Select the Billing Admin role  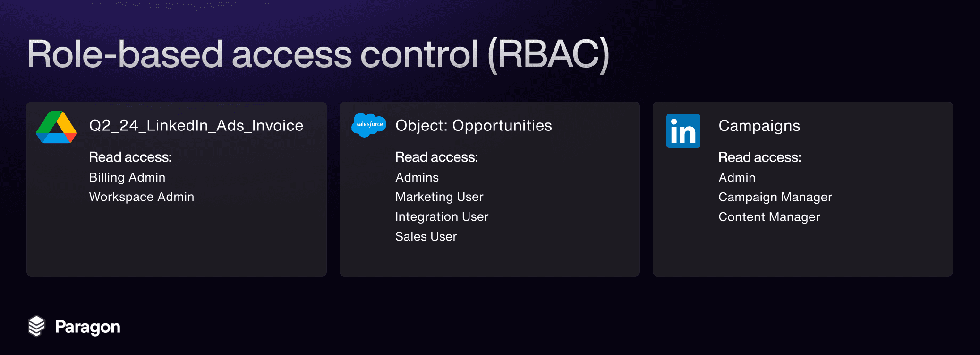(127, 178)
